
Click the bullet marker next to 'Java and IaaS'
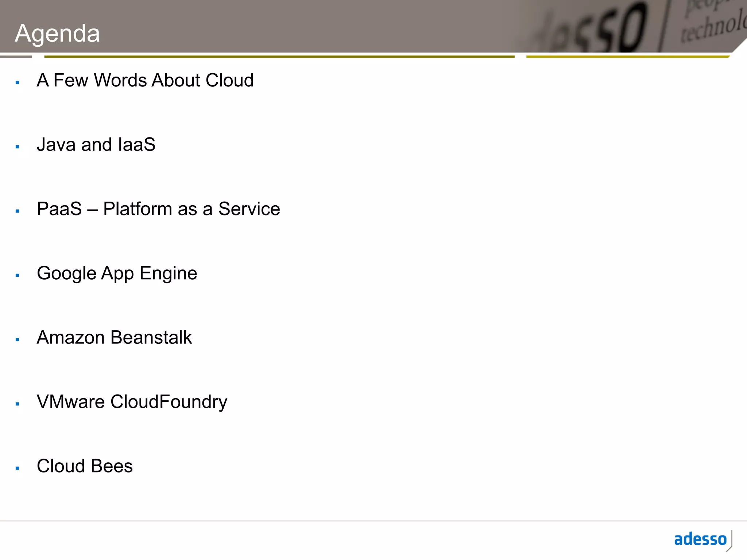coord(17,147)
